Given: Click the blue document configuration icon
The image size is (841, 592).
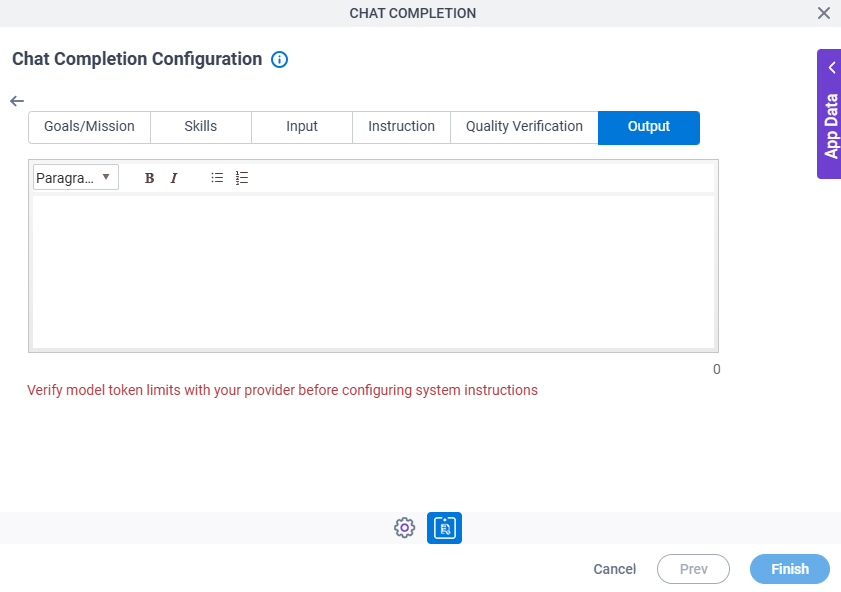Looking at the screenshot, I should (x=444, y=528).
